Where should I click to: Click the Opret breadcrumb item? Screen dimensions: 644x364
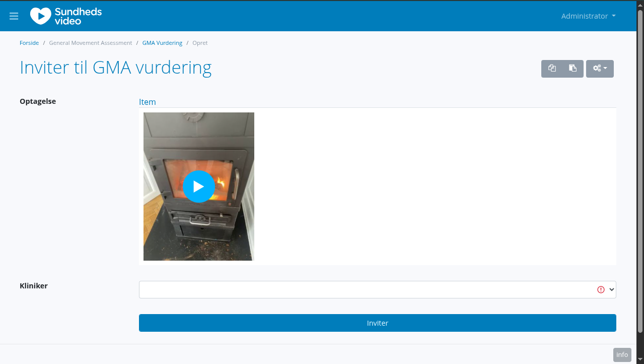200,43
